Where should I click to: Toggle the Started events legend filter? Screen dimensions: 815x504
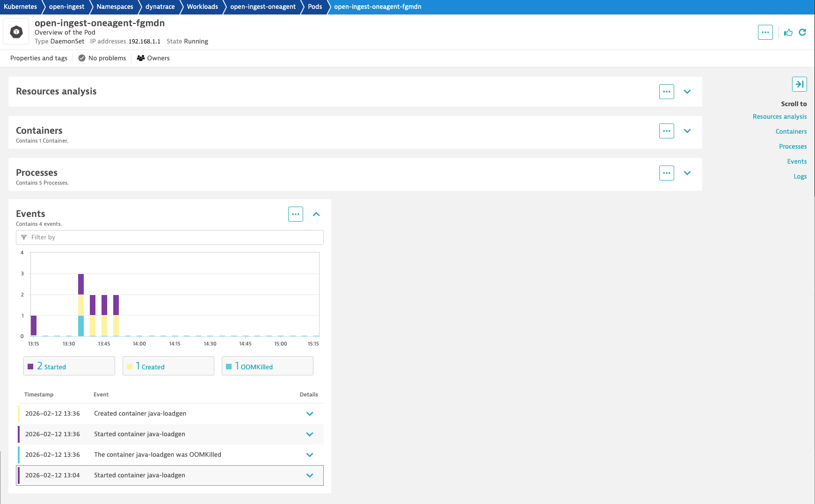pos(69,366)
